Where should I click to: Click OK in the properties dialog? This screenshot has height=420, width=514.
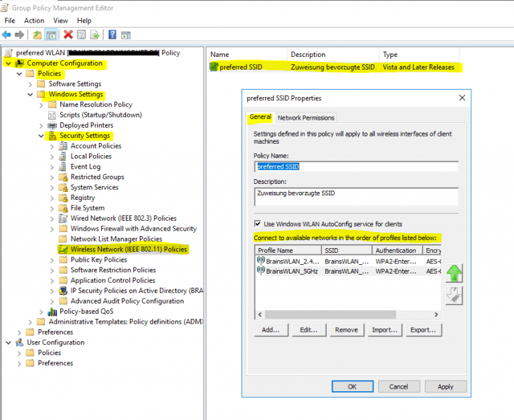(353, 387)
